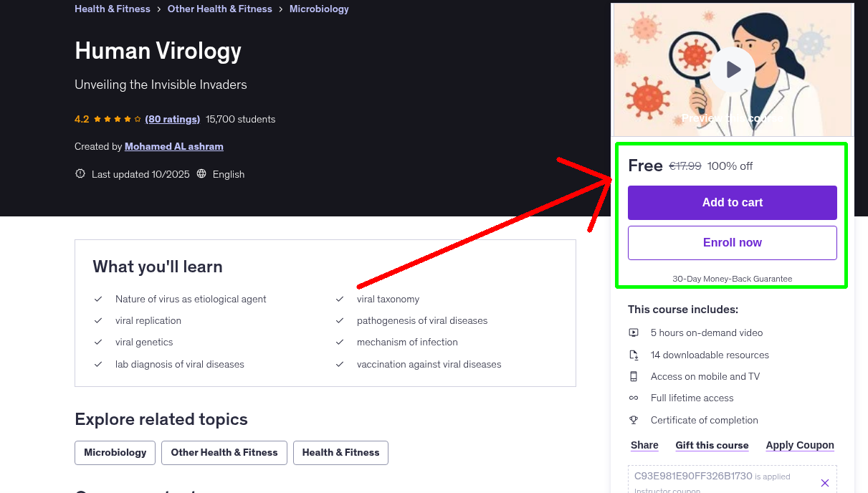Go to Health & Fitness breadcrumb
This screenshot has height=493, width=868.
(113, 9)
